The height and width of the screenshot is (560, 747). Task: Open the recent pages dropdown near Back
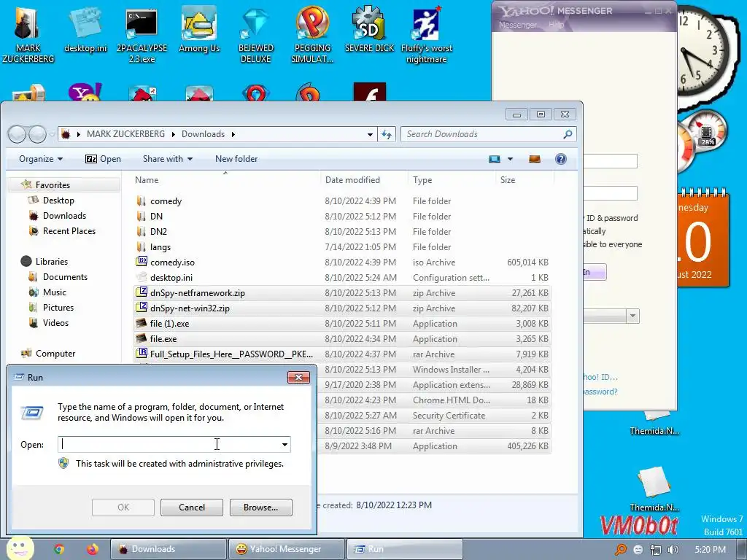coord(52,134)
